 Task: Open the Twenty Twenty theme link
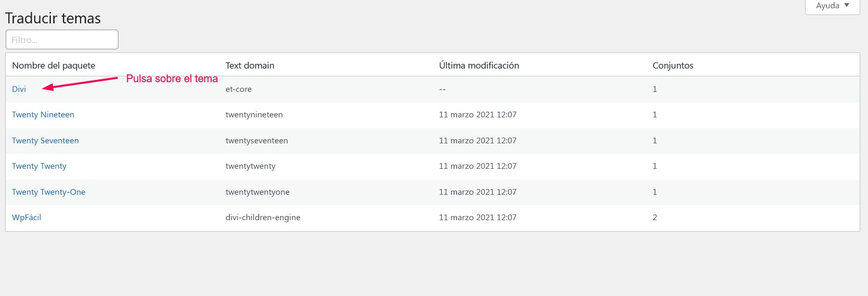[39, 166]
